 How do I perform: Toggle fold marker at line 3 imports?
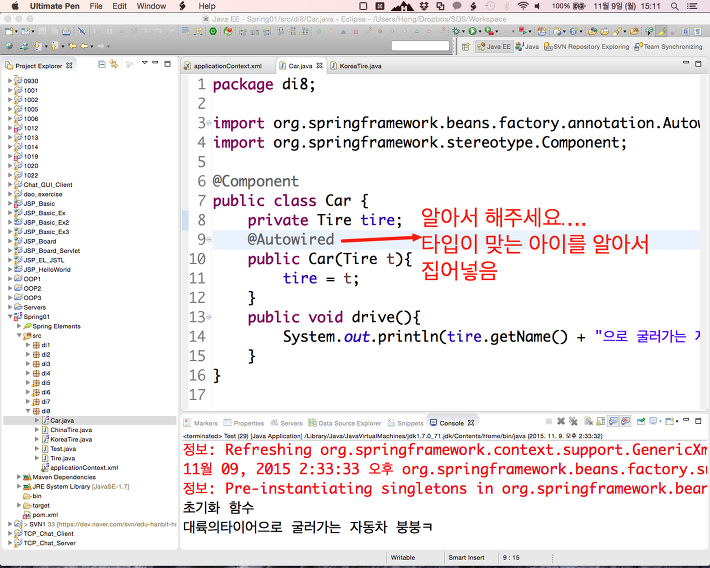point(209,123)
